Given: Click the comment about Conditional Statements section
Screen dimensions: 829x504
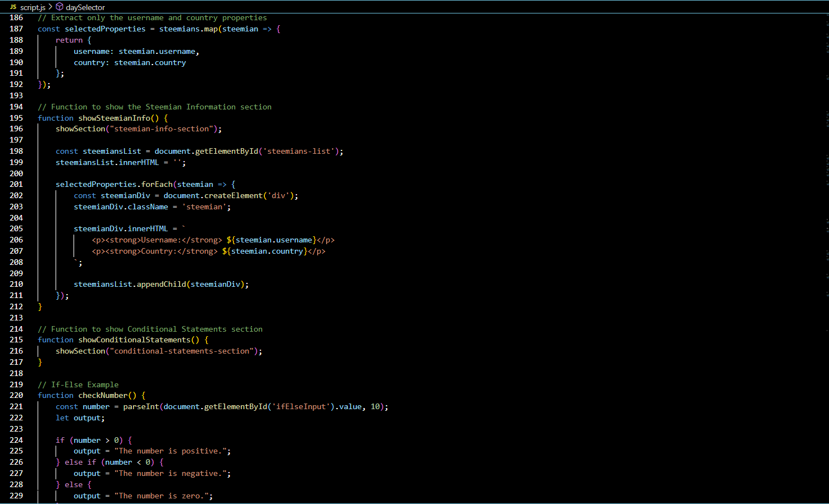Looking at the screenshot, I should pyautogui.click(x=150, y=329).
